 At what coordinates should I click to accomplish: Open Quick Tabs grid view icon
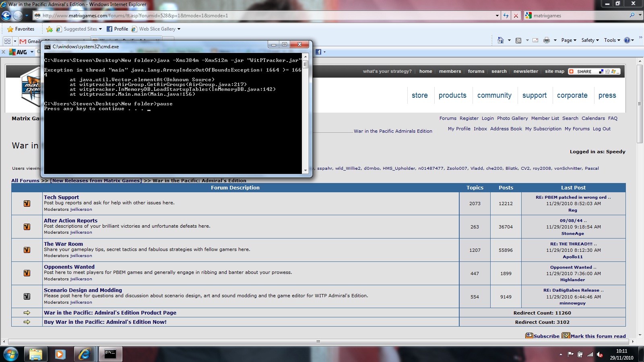pyautogui.click(x=7, y=41)
